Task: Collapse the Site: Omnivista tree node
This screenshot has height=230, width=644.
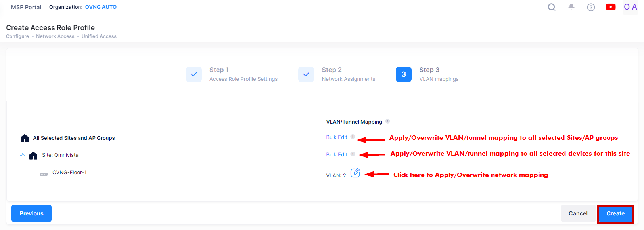Action: pos(22,155)
